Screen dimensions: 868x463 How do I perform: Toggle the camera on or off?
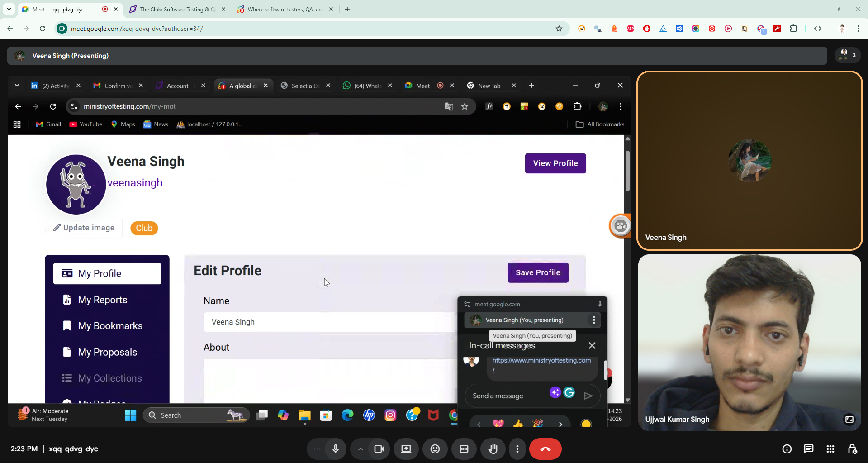pyautogui.click(x=379, y=449)
